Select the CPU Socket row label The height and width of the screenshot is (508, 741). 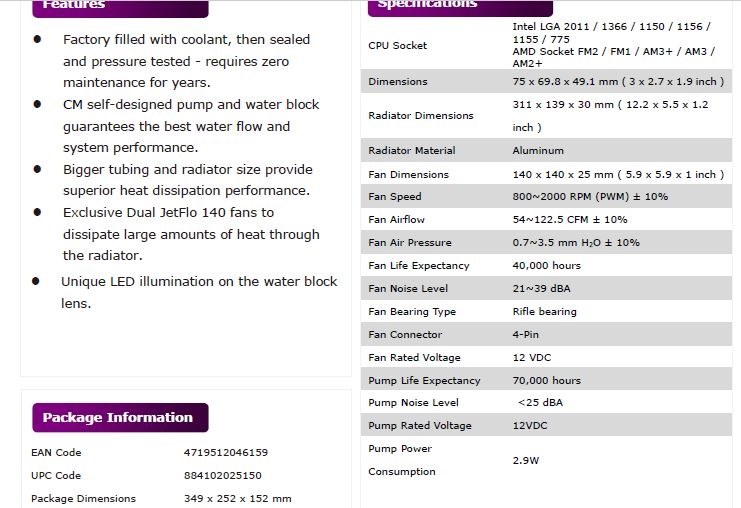[x=397, y=45]
